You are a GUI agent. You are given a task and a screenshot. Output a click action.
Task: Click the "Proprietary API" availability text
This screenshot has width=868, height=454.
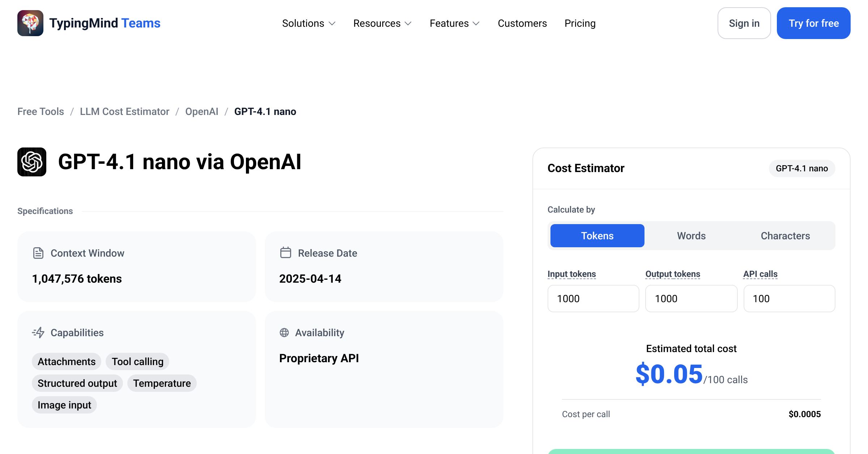(319, 358)
